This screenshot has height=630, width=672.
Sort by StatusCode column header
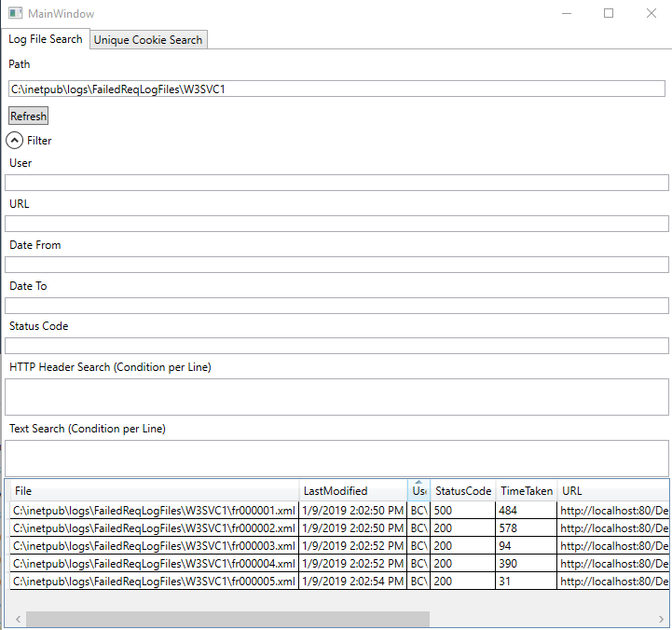pyautogui.click(x=462, y=491)
